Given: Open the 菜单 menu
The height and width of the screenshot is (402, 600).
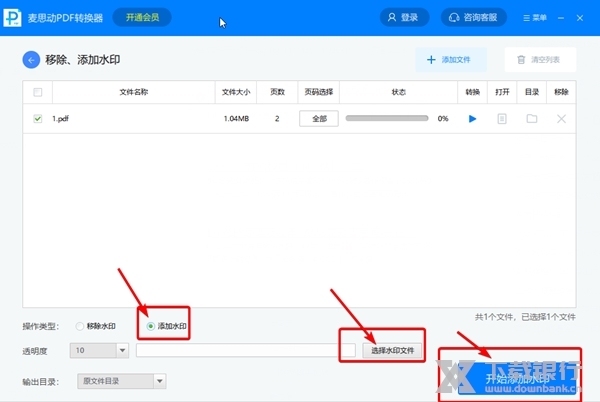Looking at the screenshot, I should [535, 18].
